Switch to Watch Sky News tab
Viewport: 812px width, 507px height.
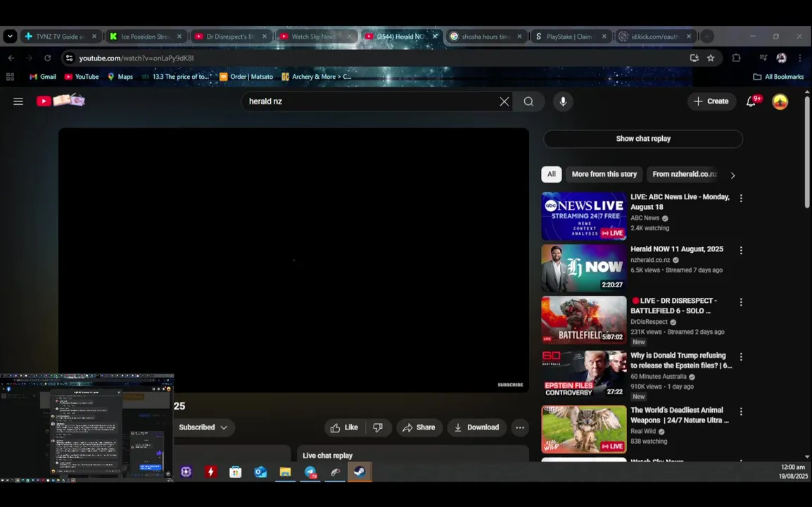pos(317,37)
